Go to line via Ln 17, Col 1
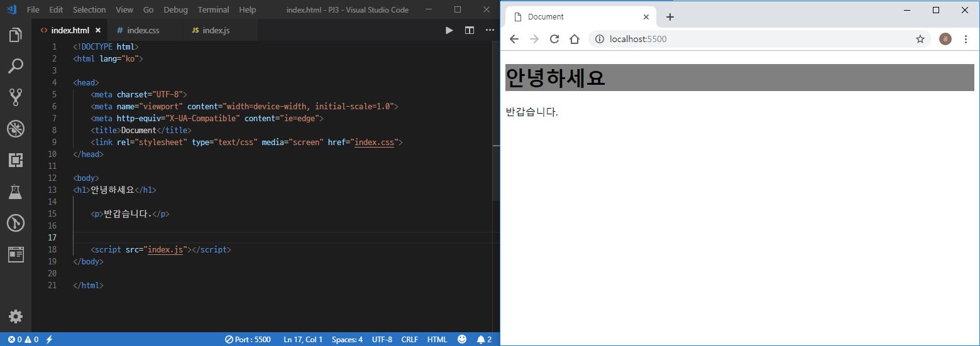This screenshot has width=980, height=346. point(303,339)
